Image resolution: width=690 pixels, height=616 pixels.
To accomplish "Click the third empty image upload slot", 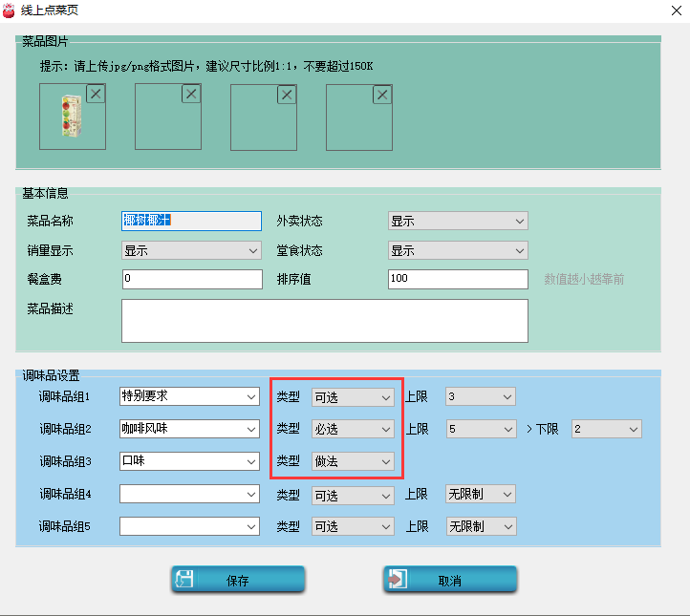I will click(x=264, y=117).
